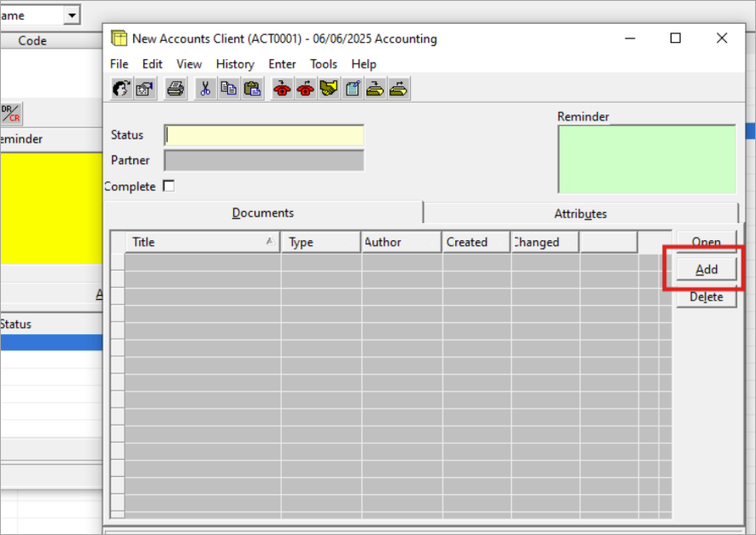This screenshot has width=756, height=535.
Task: Switch to the Attributes tab
Action: coord(580,214)
